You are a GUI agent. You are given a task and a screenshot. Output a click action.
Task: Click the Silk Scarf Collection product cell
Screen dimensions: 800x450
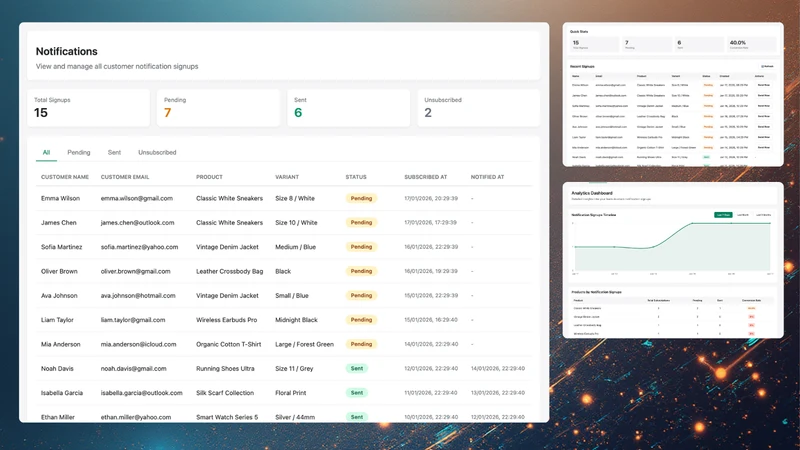click(x=225, y=393)
